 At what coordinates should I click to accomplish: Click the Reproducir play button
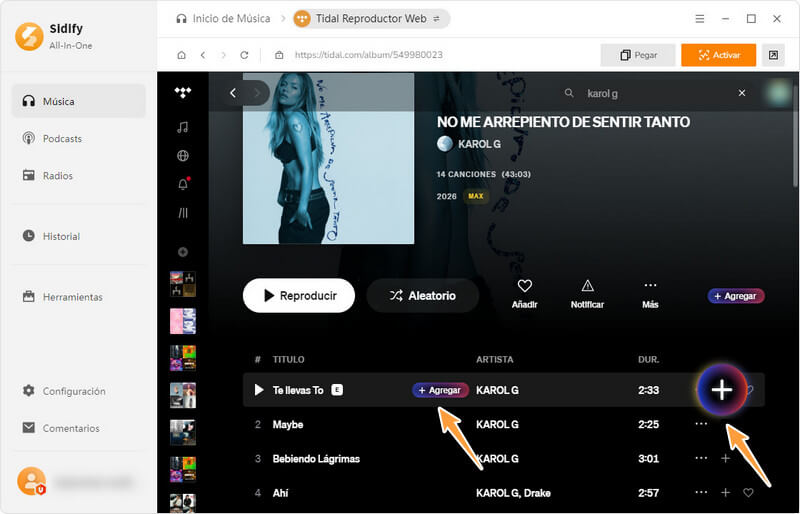pos(299,296)
